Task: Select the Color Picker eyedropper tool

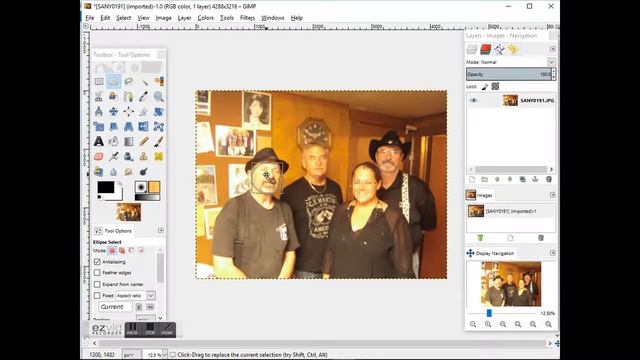Action: 144,96
